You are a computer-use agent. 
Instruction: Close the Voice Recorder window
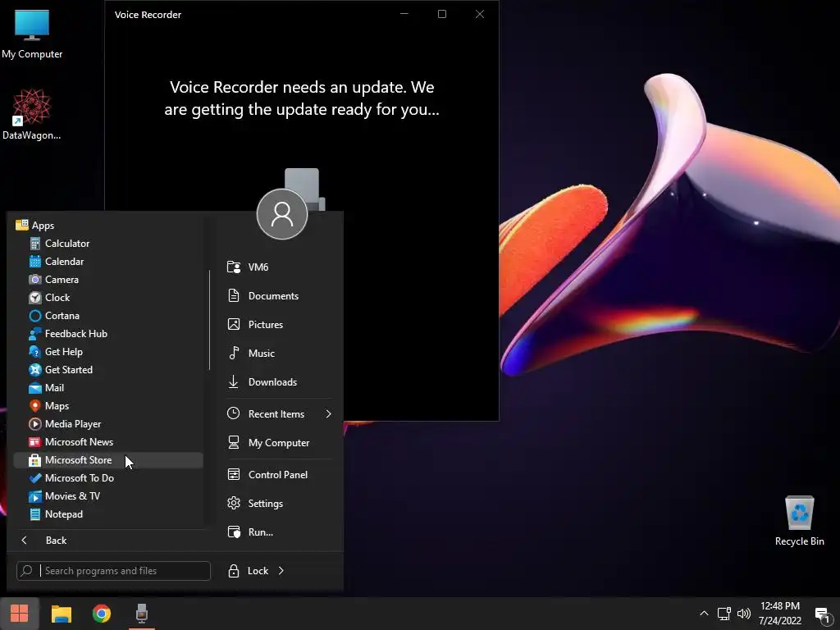pyautogui.click(x=480, y=14)
